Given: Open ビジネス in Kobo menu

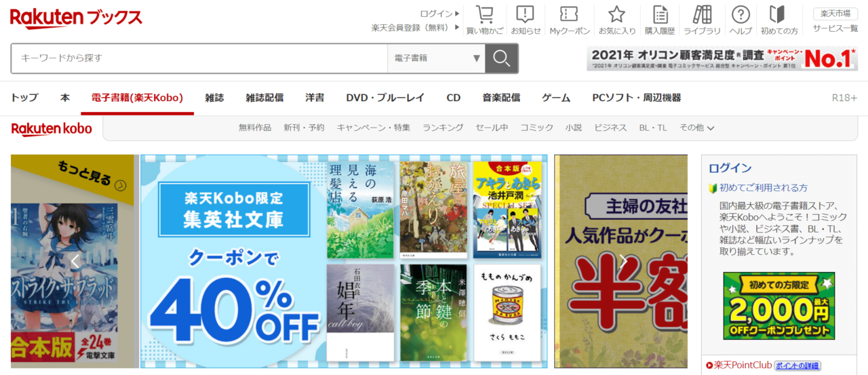Looking at the screenshot, I should [x=610, y=127].
